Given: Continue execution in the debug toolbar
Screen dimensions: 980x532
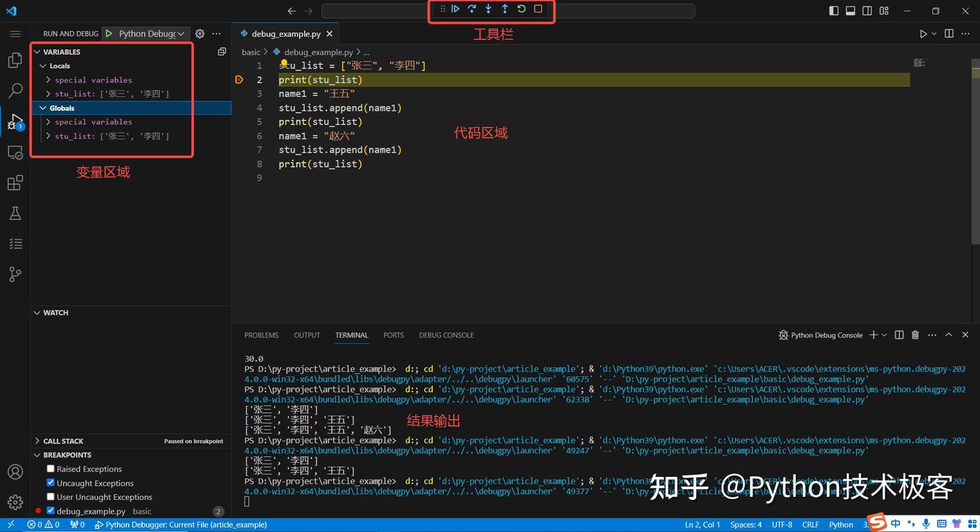Looking at the screenshot, I should (455, 10).
